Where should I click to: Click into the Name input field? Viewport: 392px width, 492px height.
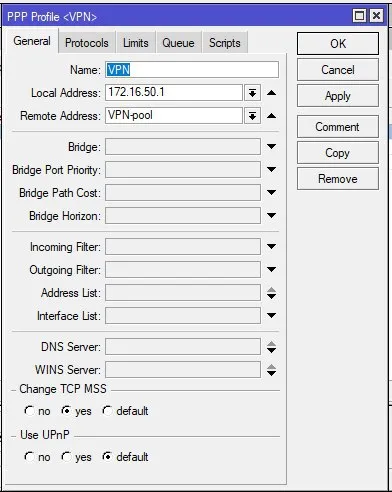coord(192,70)
